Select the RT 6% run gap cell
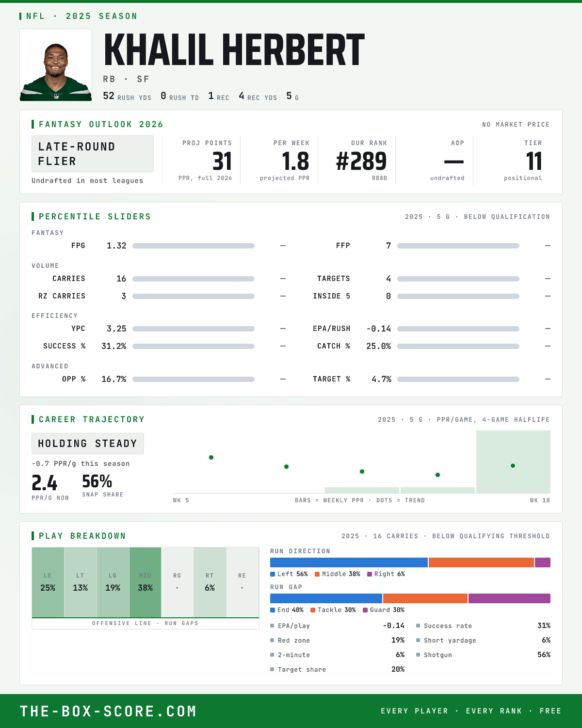The image size is (582, 728). pyautogui.click(x=210, y=582)
